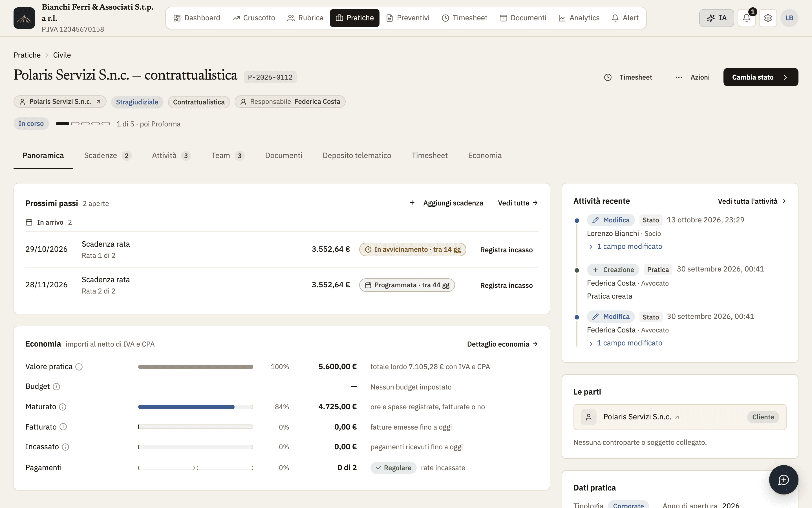Open Preventivi in top navigation
812x508 pixels.
pos(408,18)
